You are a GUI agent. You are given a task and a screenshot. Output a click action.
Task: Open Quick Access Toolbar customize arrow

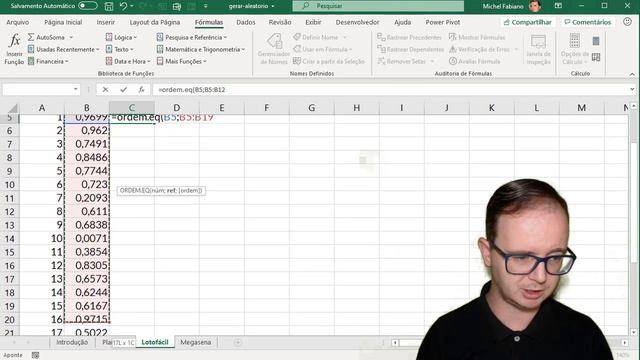click(x=206, y=6)
